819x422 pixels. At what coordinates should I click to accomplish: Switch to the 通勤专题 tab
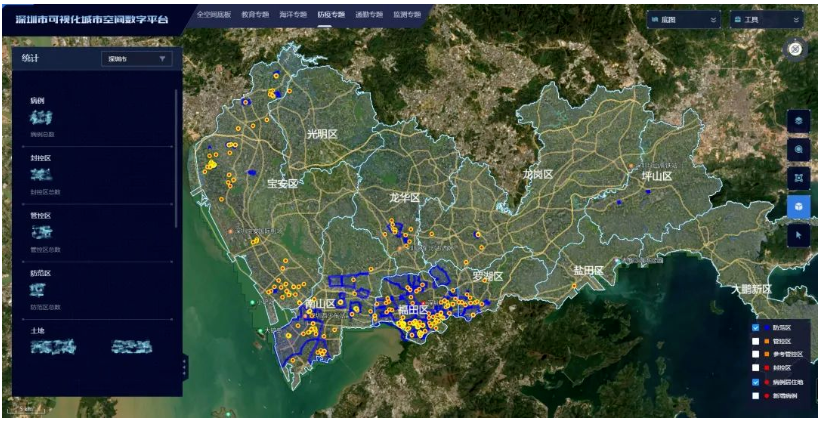tap(369, 15)
